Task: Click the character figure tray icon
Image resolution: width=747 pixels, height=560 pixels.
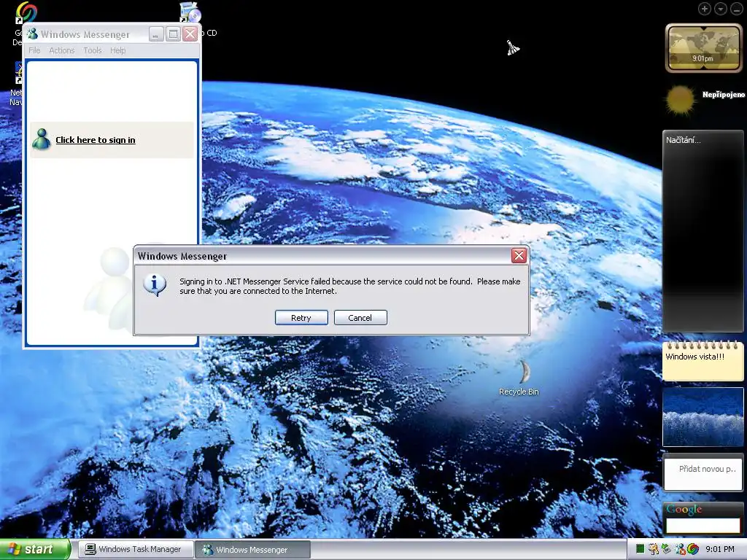Action: click(653, 549)
